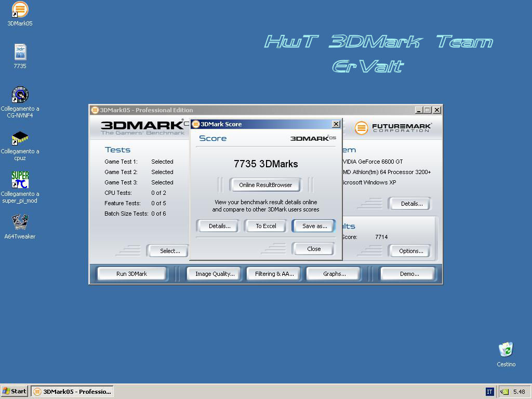The height and width of the screenshot is (399, 532).
Task: Export the score To Excel
Action: (x=265, y=226)
